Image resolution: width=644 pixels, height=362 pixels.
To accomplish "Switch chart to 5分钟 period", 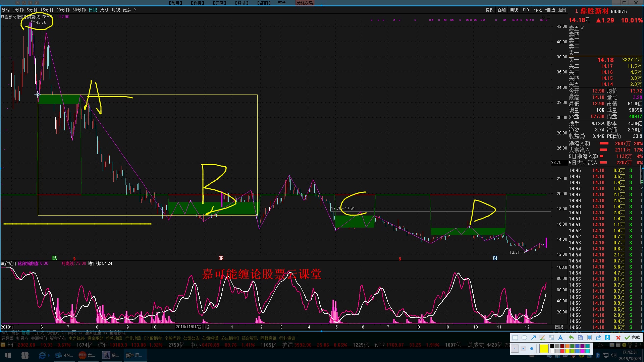I will [32, 10].
